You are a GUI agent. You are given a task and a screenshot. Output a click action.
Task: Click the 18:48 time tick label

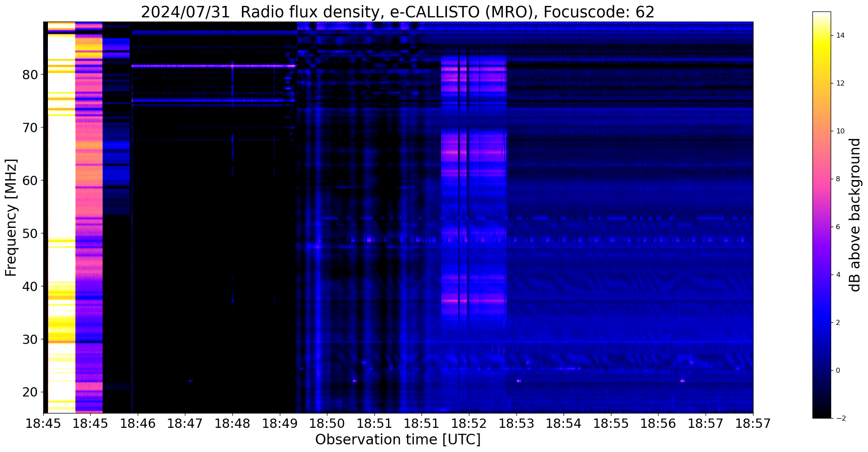232,423
